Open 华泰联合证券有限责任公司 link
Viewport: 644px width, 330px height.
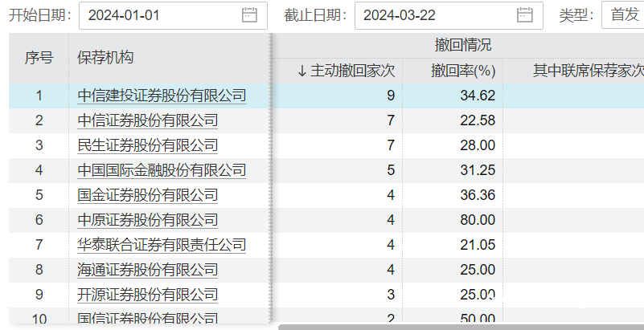[162, 245]
